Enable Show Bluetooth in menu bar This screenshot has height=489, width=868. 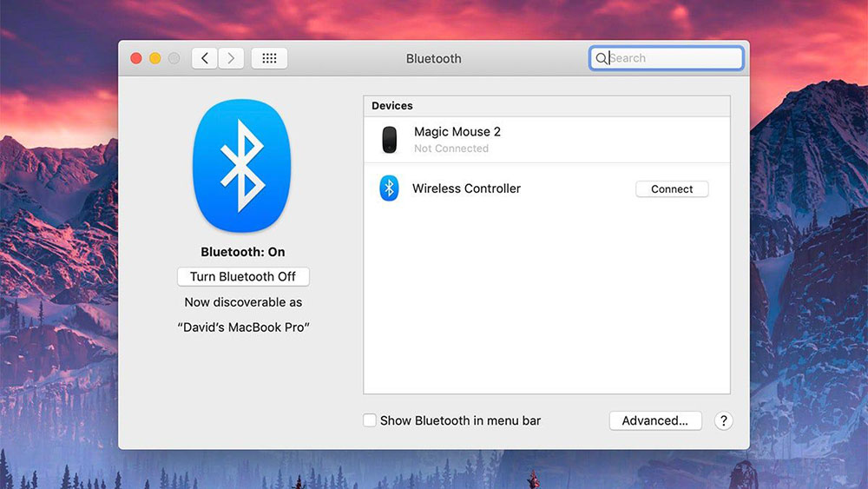click(x=370, y=420)
